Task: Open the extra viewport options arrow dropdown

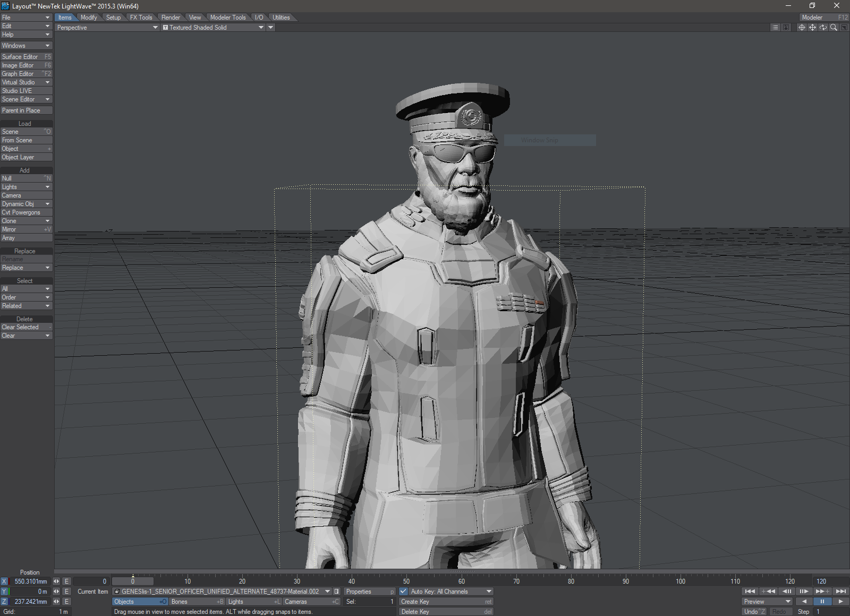Action: click(x=271, y=28)
